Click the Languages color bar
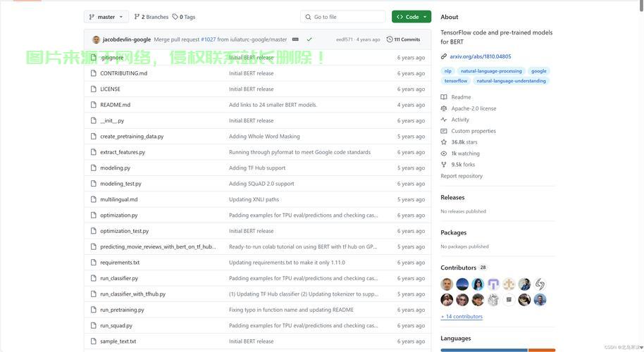The width and height of the screenshot is (644, 352). point(497,350)
